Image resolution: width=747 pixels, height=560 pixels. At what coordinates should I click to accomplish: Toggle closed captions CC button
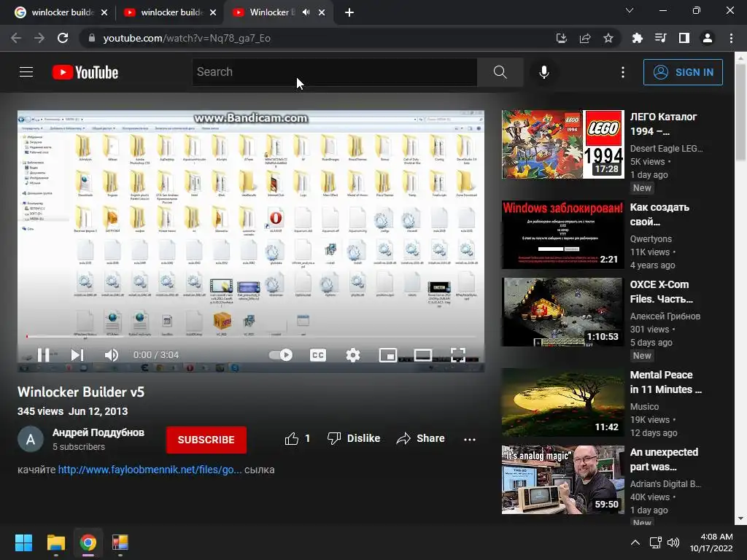(318, 355)
